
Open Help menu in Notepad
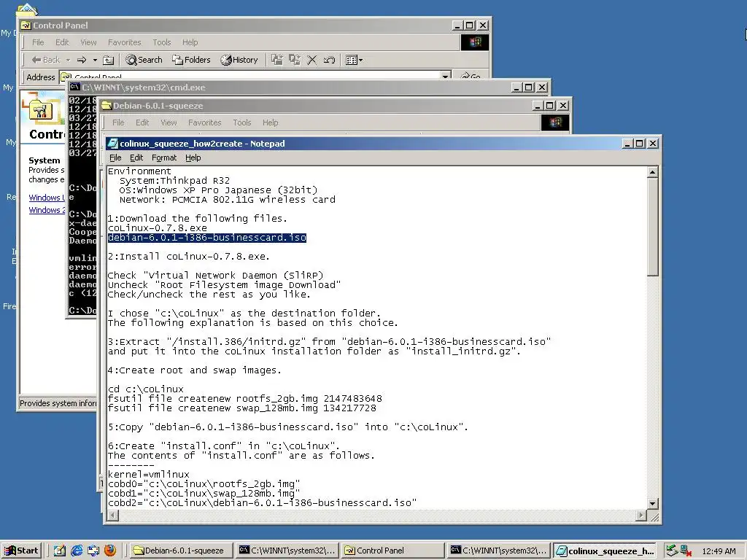pos(193,157)
